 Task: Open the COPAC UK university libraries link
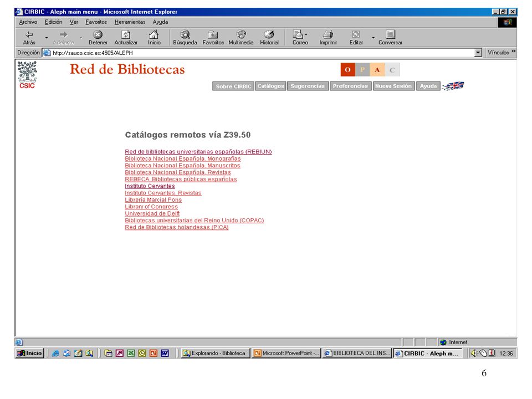click(195, 220)
